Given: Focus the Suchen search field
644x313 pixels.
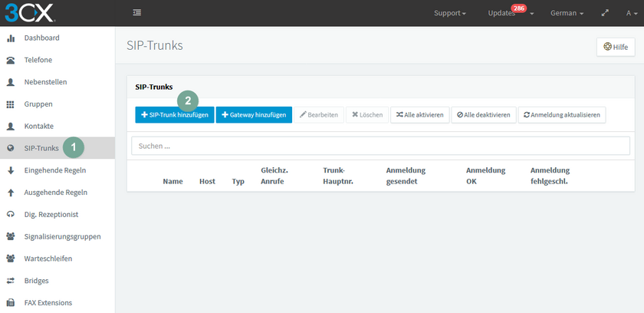Looking at the screenshot, I should 380,146.
